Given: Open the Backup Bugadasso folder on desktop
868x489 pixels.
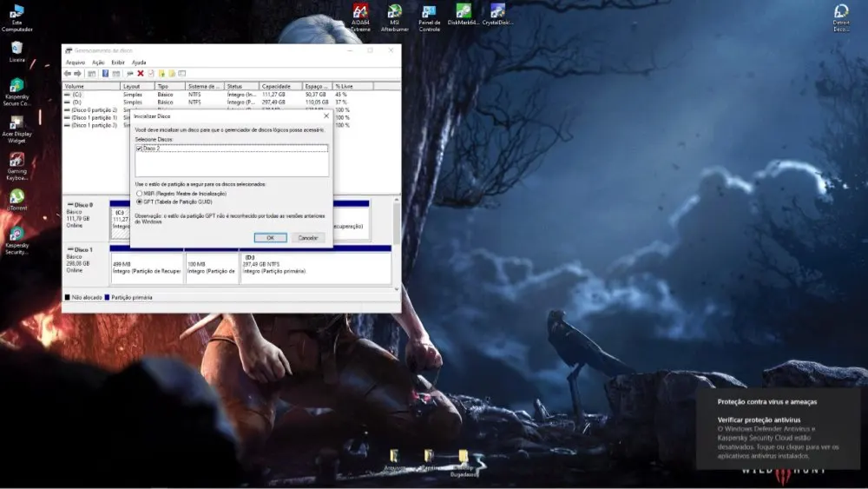Looking at the screenshot, I should (464, 464).
